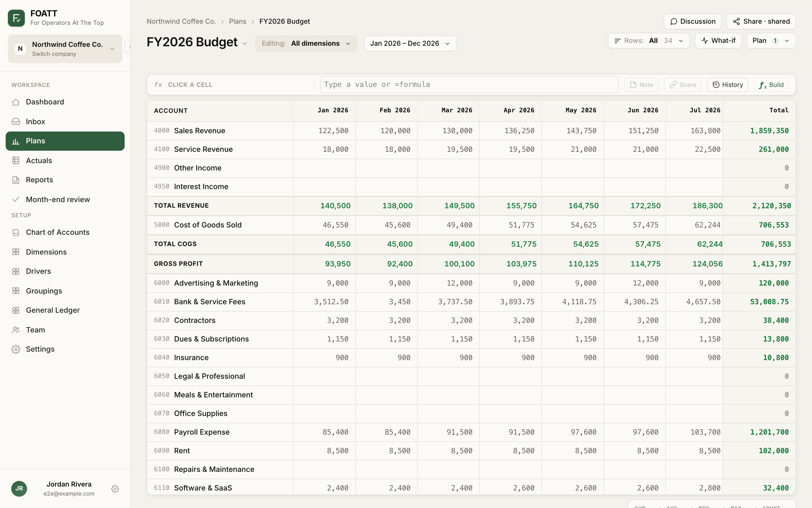Navigate to Actuals

coord(65,161)
